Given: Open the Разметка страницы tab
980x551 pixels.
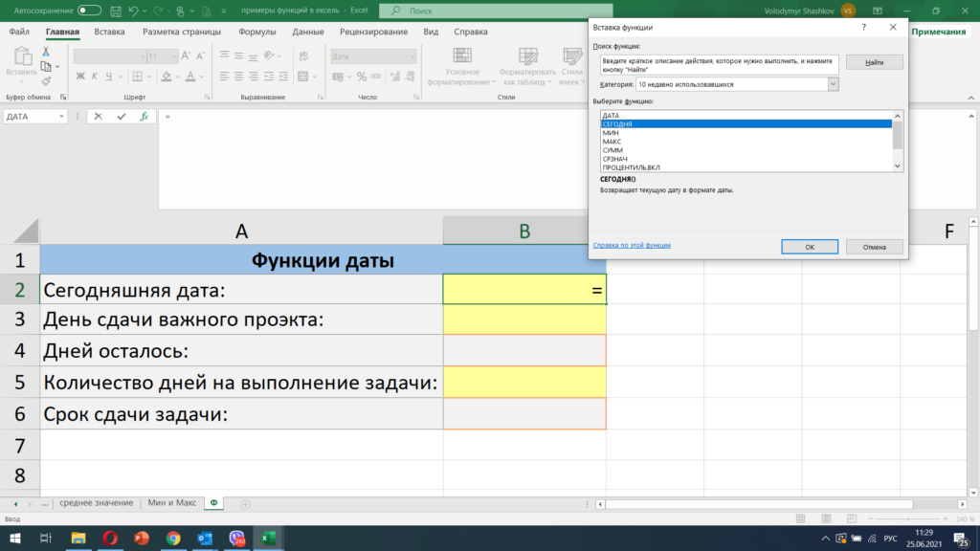Looking at the screenshot, I should [x=181, y=32].
